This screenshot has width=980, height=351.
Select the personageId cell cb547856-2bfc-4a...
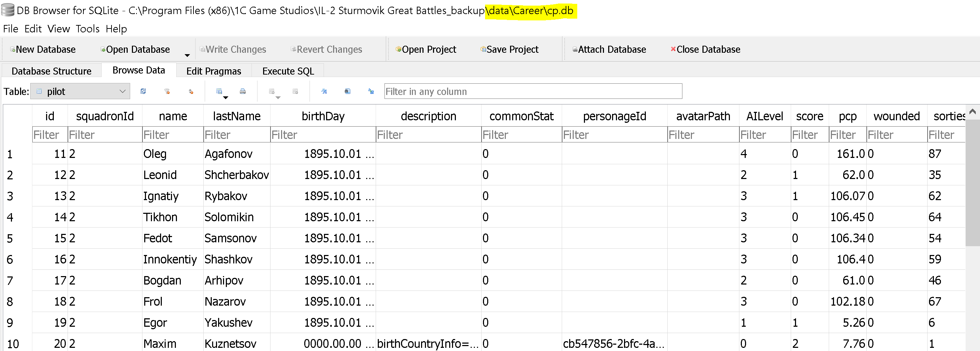click(x=615, y=344)
